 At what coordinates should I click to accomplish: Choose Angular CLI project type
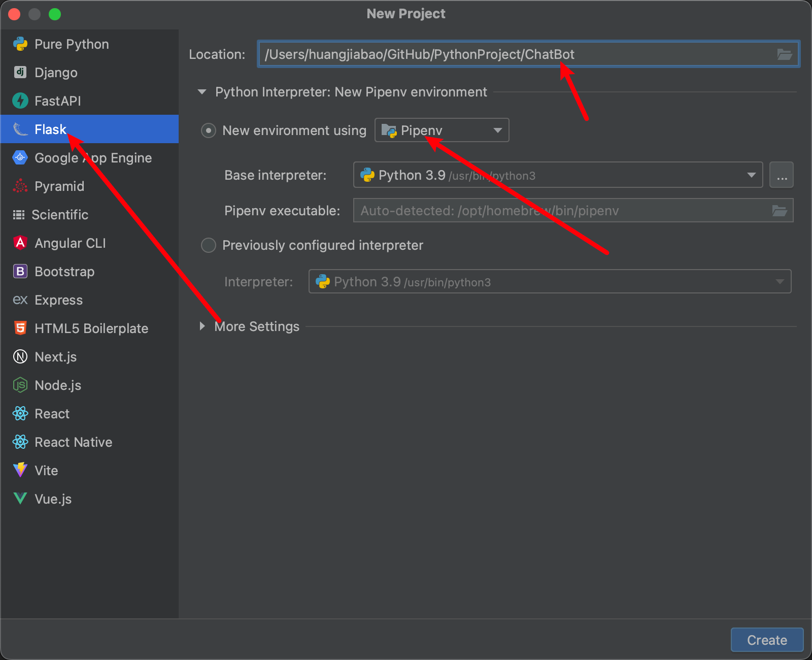coord(89,243)
